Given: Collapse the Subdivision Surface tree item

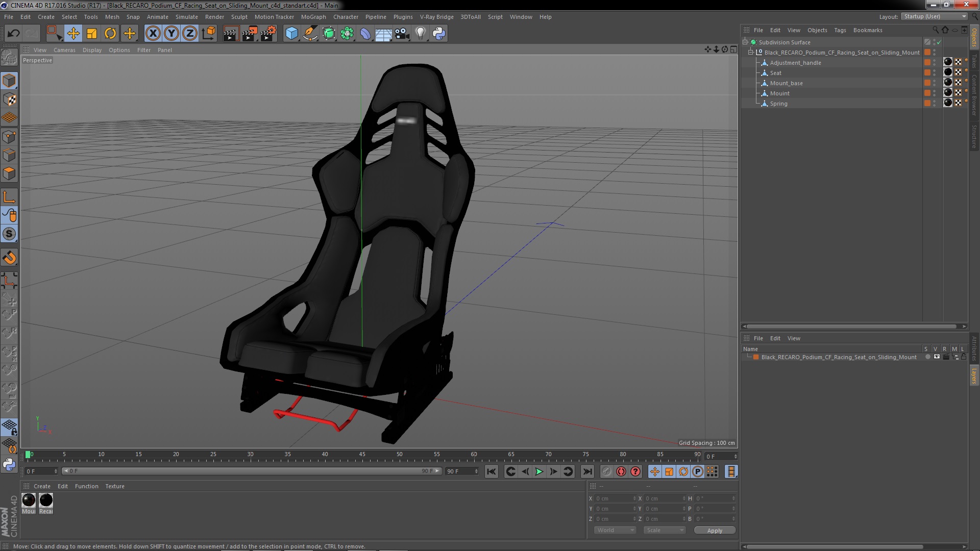Looking at the screenshot, I should 745,42.
